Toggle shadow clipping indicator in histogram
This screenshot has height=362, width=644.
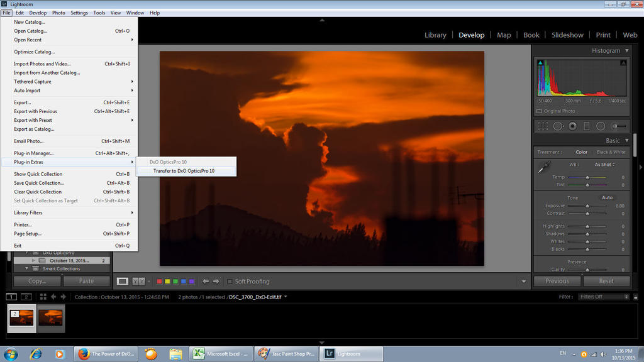pyautogui.click(x=540, y=63)
